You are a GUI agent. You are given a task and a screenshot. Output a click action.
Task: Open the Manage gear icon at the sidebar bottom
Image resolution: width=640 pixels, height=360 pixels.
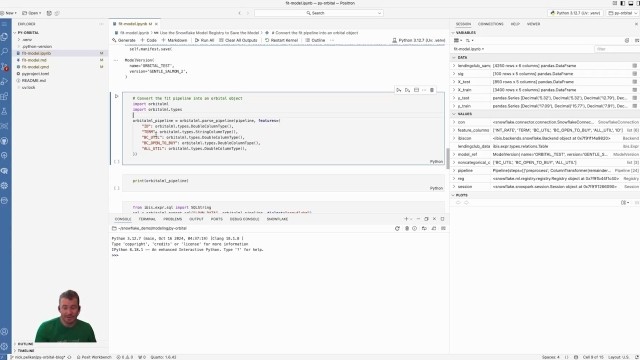[x=4, y=346]
